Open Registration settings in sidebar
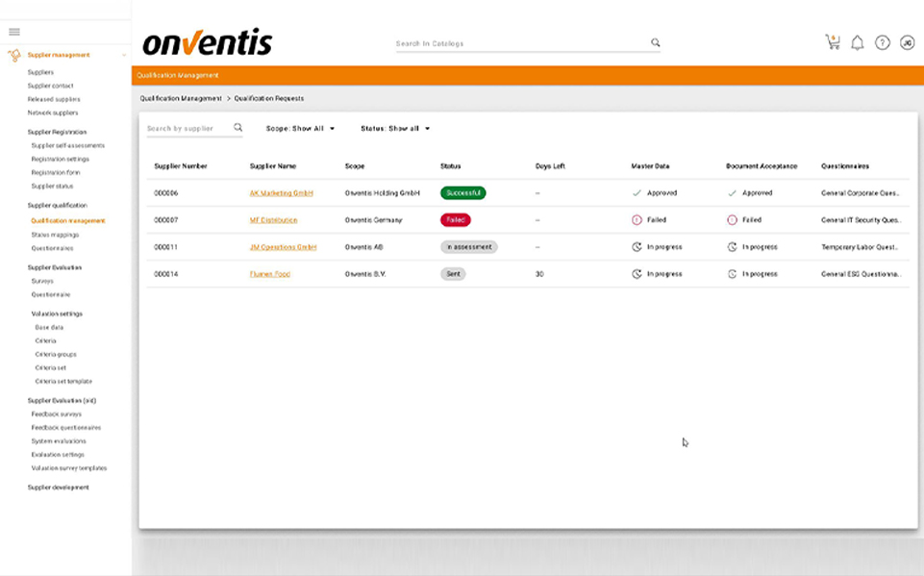Viewport: 924px width, 576px height. pyautogui.click(x=60, y=159)
